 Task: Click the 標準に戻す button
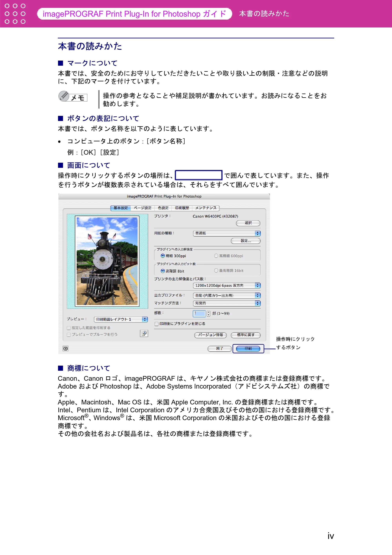246,335
